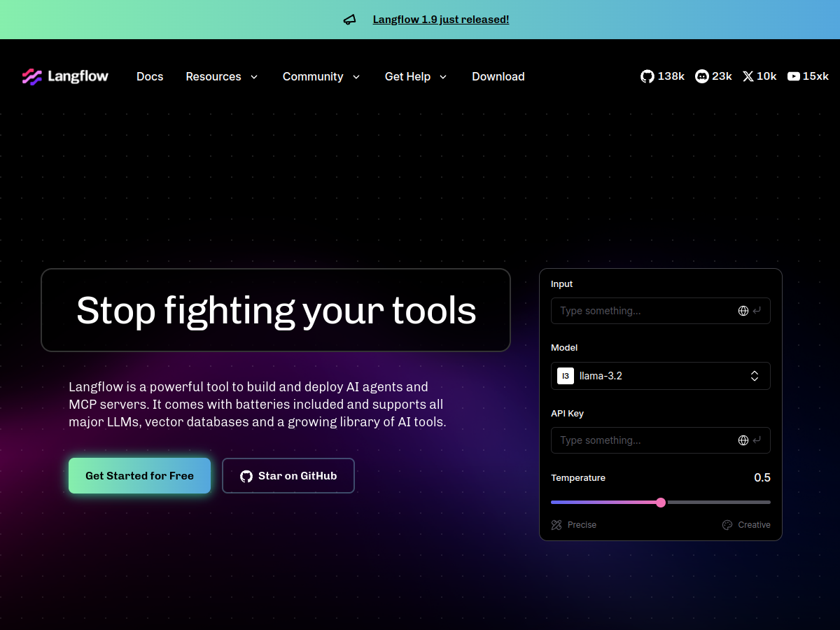This screenshot has width=840, height=630.
Task: Click the GitHub icon showing 138k
Action: tap(647, 76)
